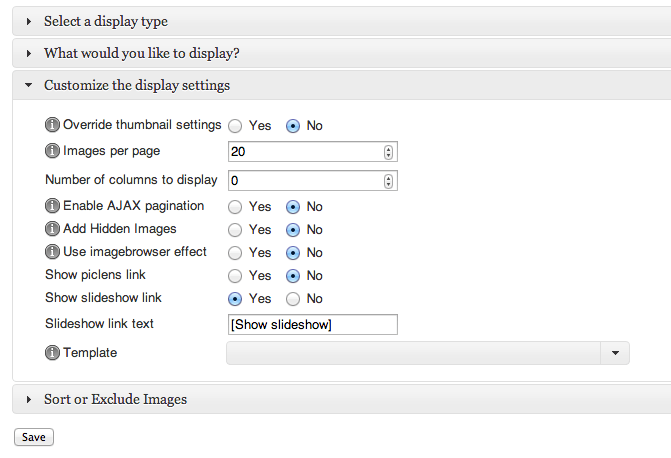Click info icon beside Add Hidden Images
Viewport: 671px width, 458px height.
point(52,229)
